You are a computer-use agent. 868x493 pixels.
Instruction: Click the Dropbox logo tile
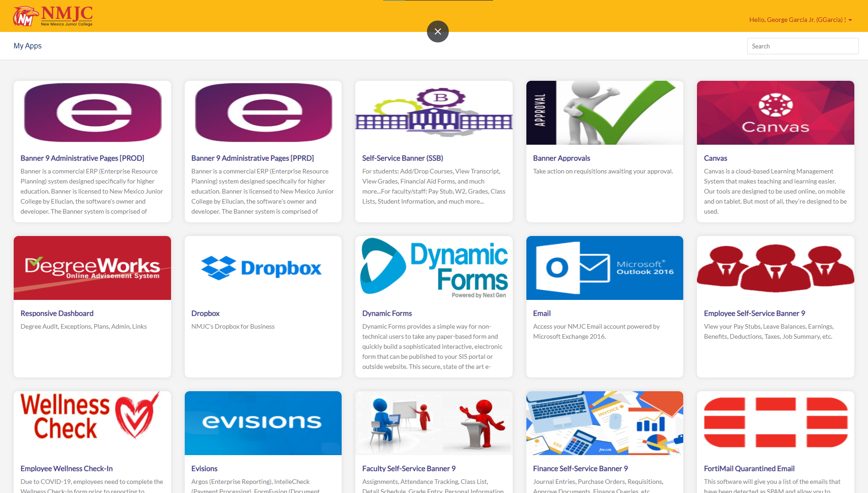[x=263, y=268]
